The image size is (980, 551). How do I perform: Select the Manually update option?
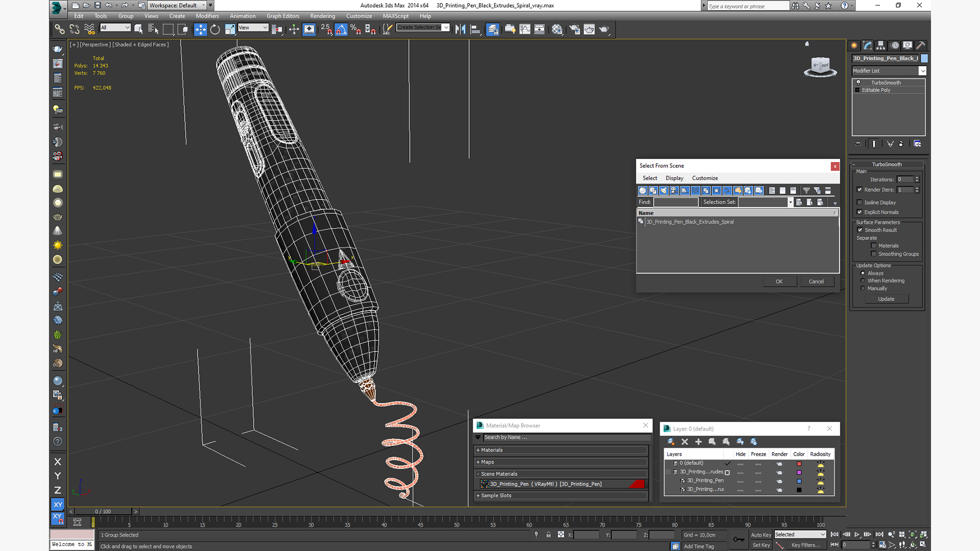click(863, 288)
